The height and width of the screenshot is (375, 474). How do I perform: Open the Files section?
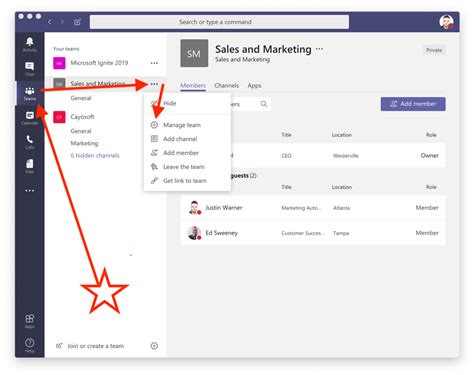tap(29, 166)
